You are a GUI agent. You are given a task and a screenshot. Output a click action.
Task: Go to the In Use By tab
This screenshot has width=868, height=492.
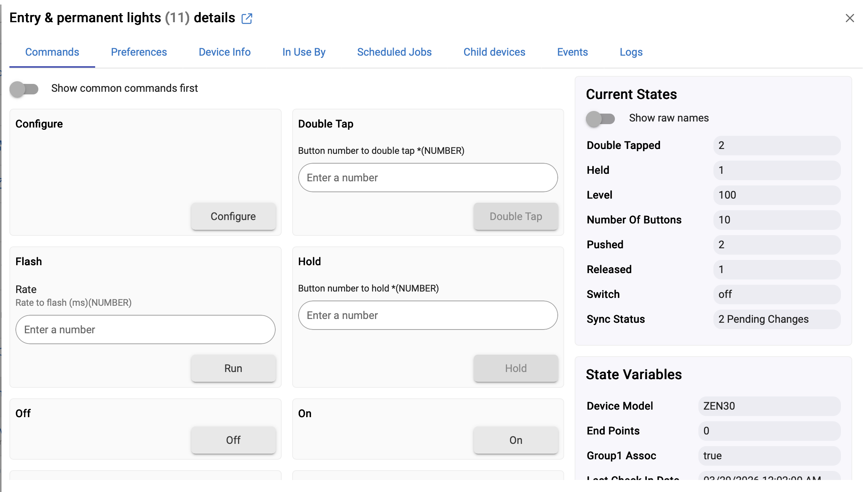[x=304, y=52]
